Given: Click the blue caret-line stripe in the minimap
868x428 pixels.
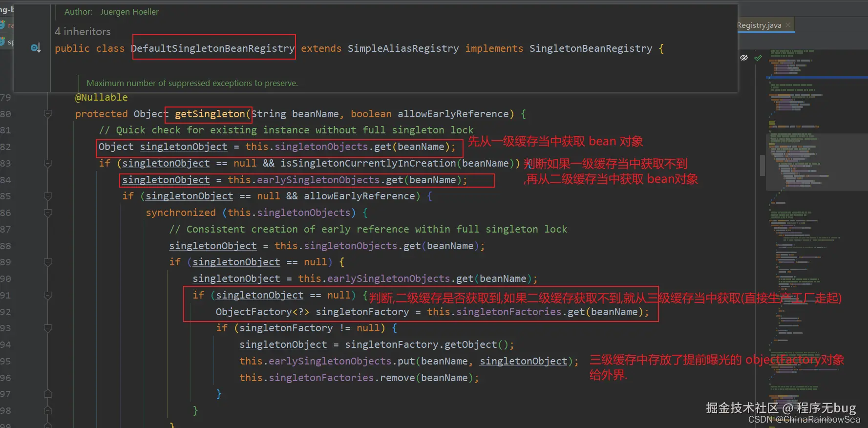Looking at the screenshot, I should tap(817, 77).
